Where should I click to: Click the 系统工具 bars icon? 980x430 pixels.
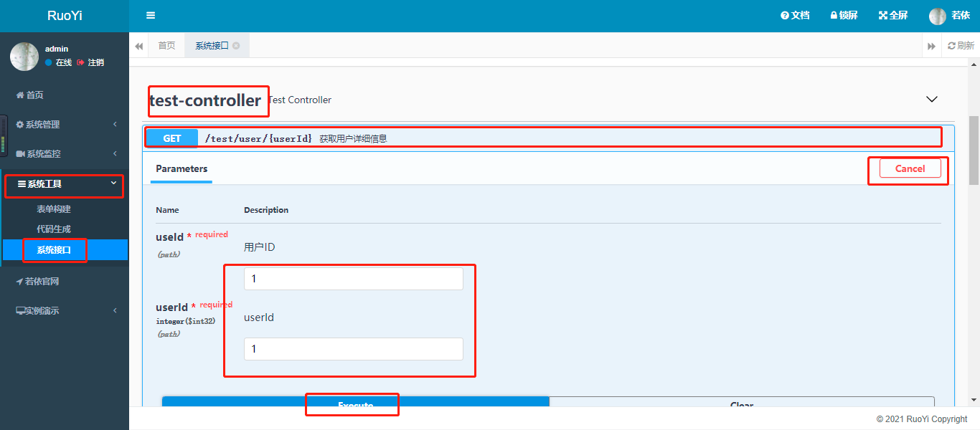pos(22,184)
